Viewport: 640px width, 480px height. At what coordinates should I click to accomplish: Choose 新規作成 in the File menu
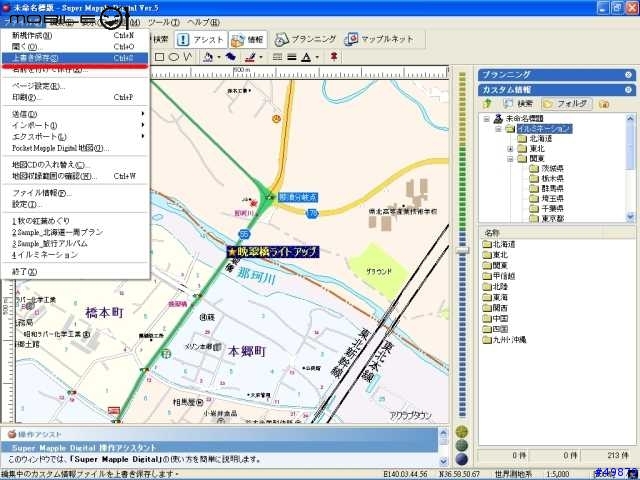(75, 36)
